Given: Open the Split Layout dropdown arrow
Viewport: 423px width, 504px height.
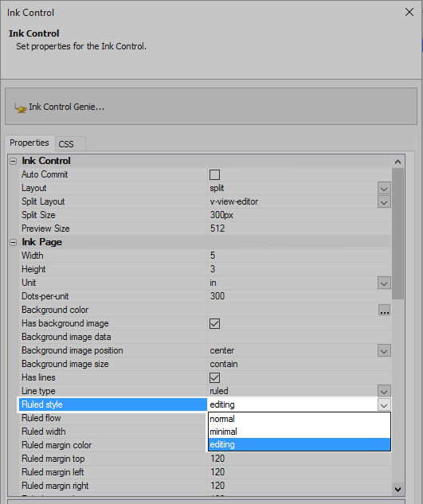Looking at the screenshot, I should coord(385,202).
